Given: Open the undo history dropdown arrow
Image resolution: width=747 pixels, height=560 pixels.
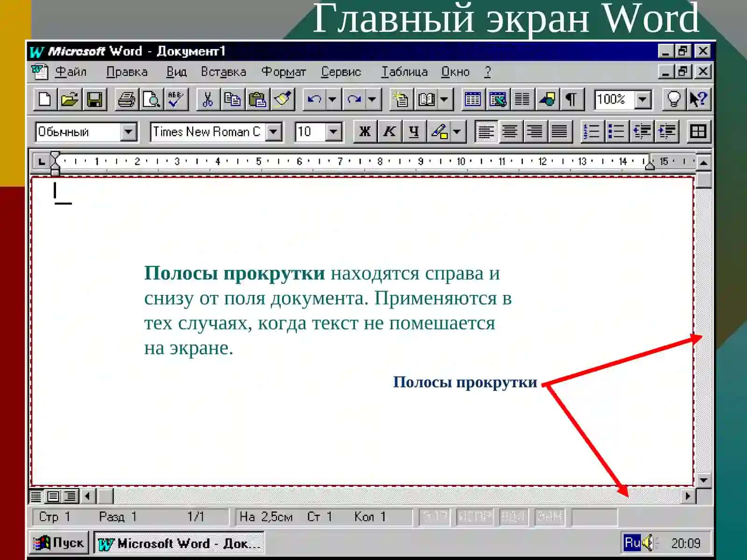Looking at the screenshot, I should tap(332, 99).
